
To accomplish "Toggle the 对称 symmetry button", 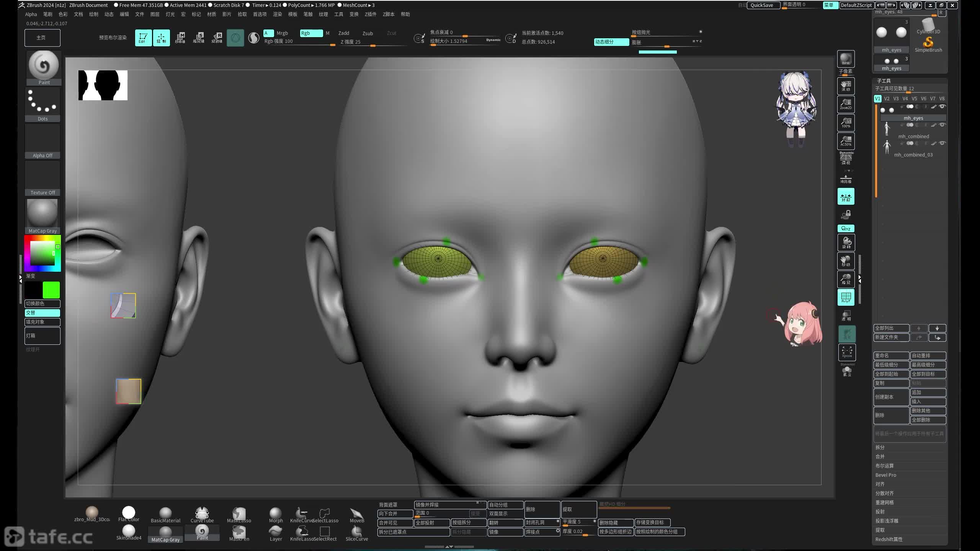I will point(846,196).
